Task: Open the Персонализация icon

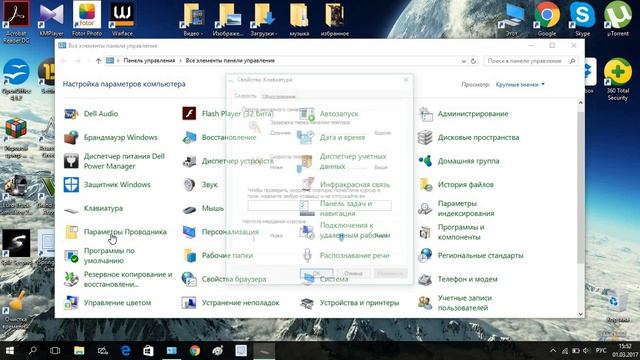Action: click(189, 232)
